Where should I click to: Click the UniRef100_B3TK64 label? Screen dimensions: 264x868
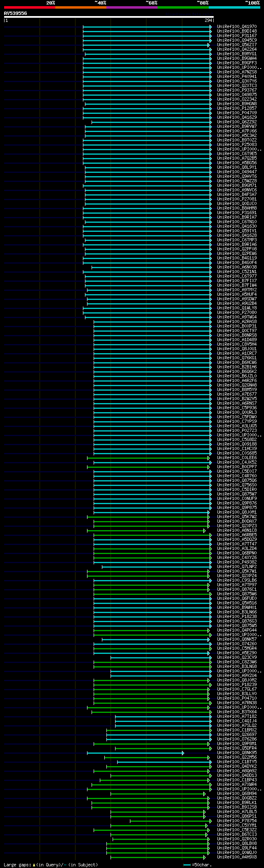tap(237, 712)
